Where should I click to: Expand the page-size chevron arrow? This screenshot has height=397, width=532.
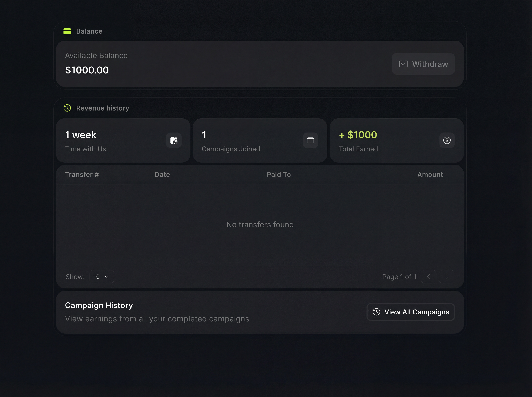click(106, 277)
